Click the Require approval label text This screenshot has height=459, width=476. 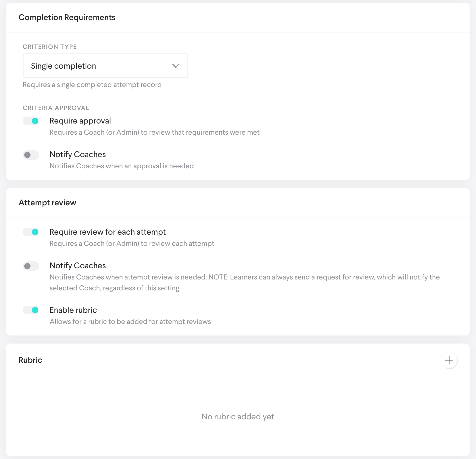click(x=80, y=121)
